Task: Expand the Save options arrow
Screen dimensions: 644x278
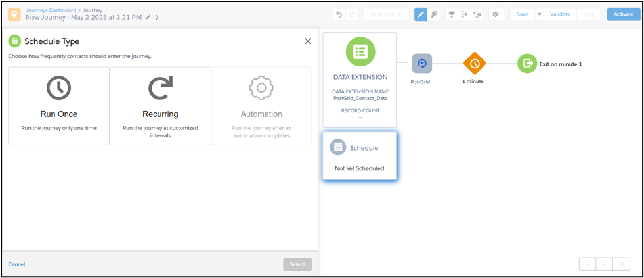Action: point(539,14)
